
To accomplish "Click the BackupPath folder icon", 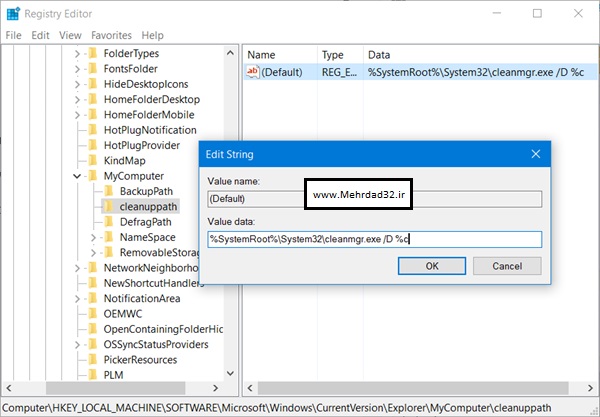I will click(x=109, y=191).
